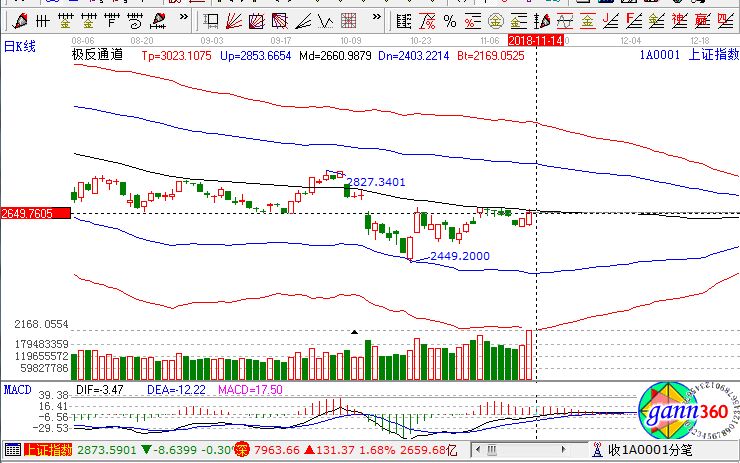The image size is (740, 463).
Task: Select the rectangle drawing tool in toolbar
Action: 212,21
